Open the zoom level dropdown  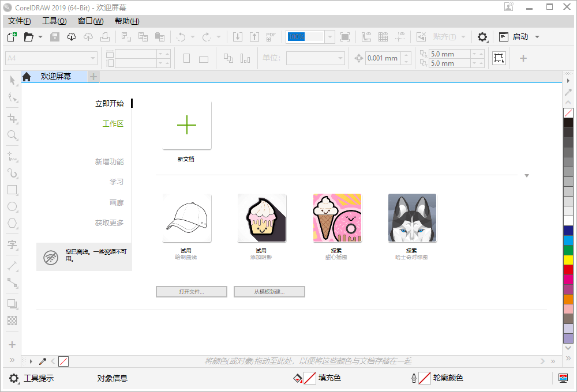click(x=329, y=36)
